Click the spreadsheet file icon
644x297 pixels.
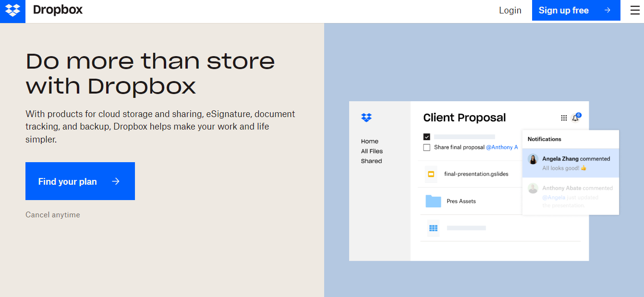coord(433,228)
